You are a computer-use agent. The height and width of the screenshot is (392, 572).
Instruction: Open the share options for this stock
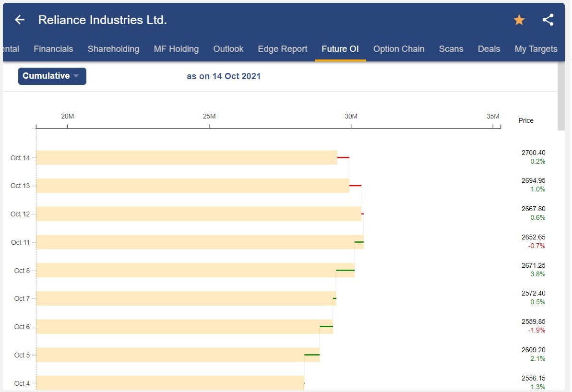pos(548,20)
